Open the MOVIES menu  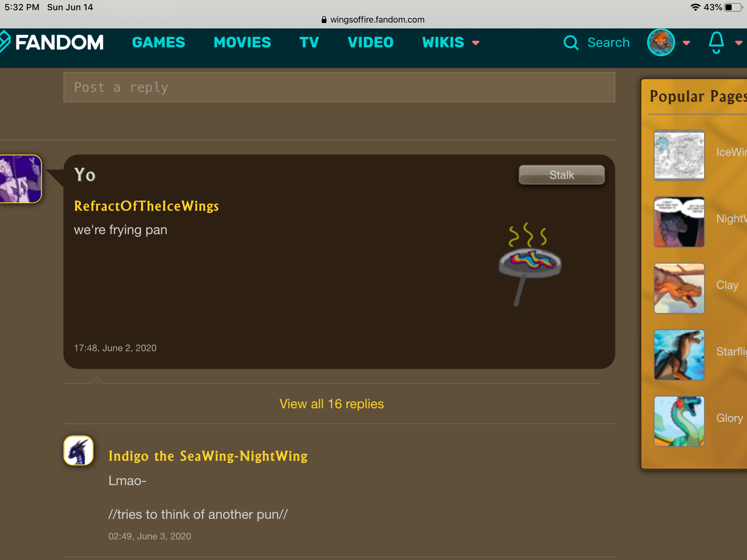[242, 42]
